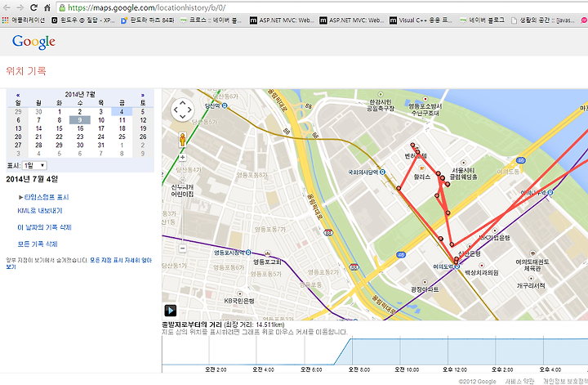
Task: Select July 20 in the calendar
Action: point(18,137)
